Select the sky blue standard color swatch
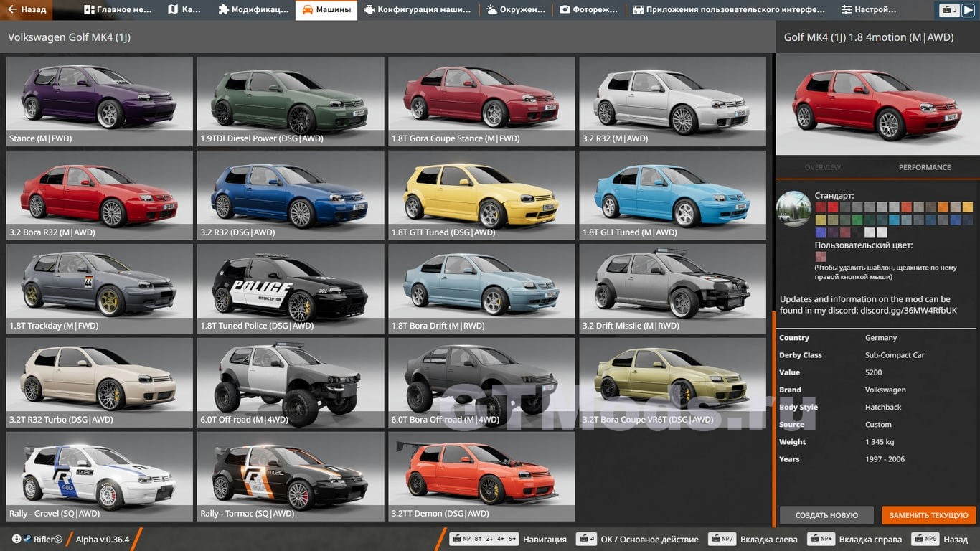 pyautogui.click(x=894, y=220)
